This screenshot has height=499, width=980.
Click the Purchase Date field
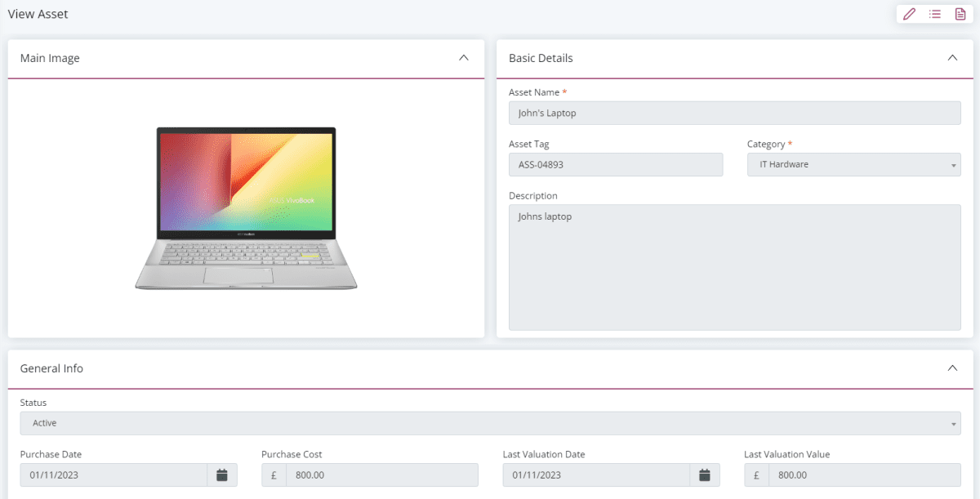pyautogui.click(x=114, y=475)
